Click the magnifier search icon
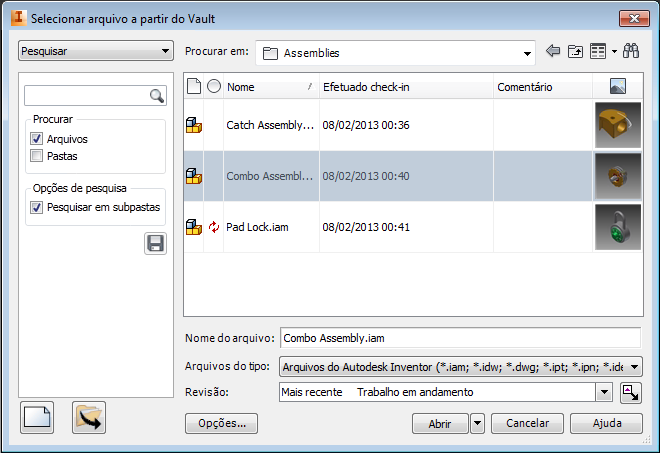The width and height of the screenshot is (661, 453). click(156, 96)
